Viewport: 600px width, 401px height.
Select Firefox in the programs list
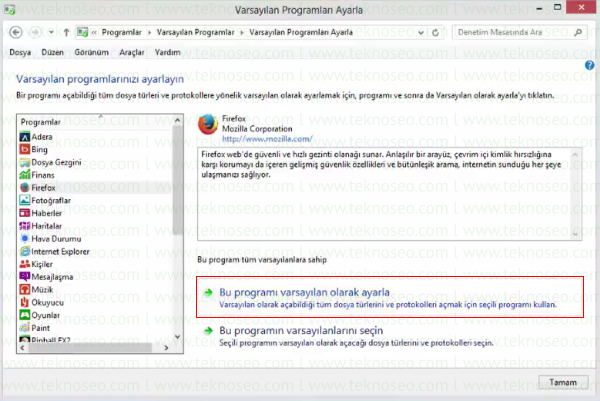95,187
